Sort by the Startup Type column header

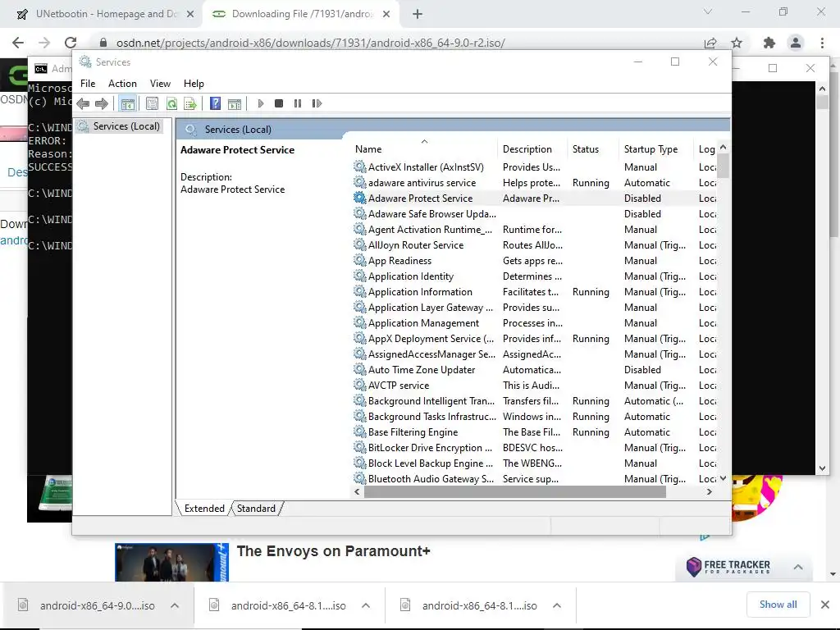coord(655,149)
